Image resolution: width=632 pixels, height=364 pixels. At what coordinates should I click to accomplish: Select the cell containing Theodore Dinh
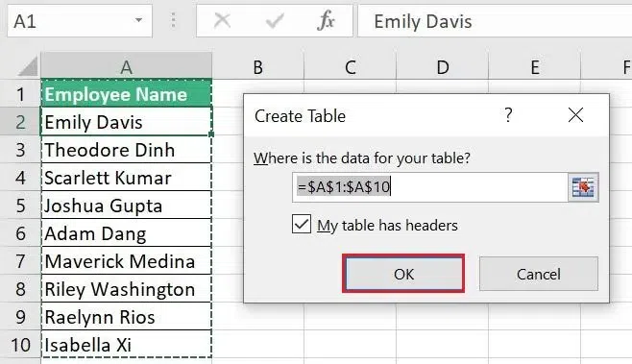126,150
